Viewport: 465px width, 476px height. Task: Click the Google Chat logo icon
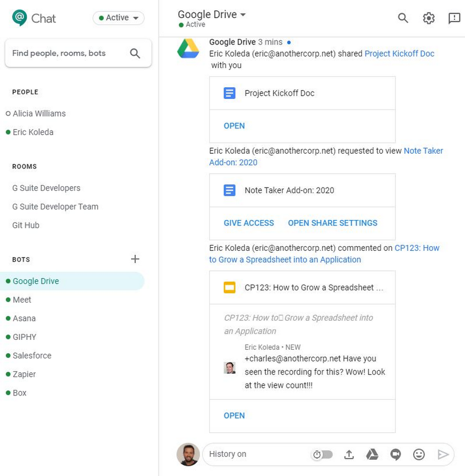click(20, 18)
